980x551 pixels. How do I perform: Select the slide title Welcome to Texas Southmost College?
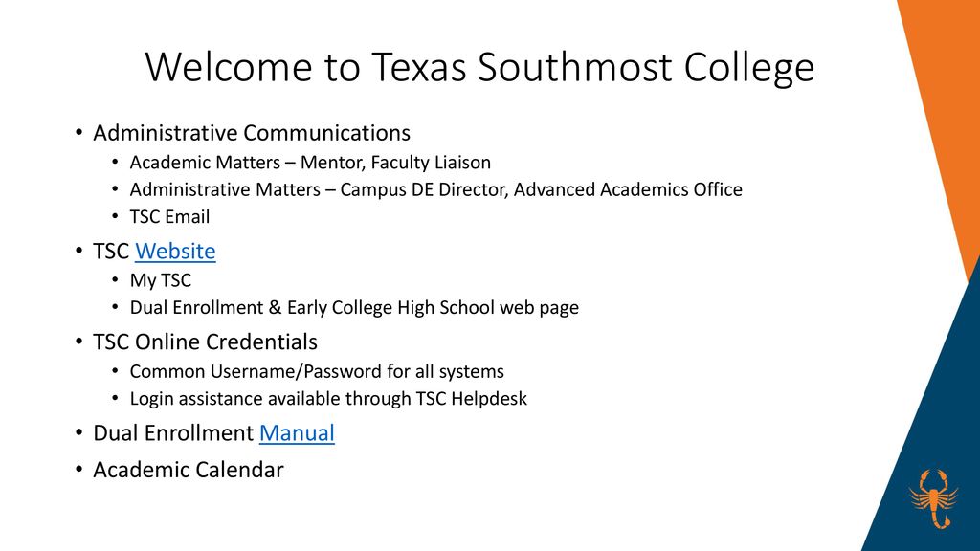(x=480, y=67)
